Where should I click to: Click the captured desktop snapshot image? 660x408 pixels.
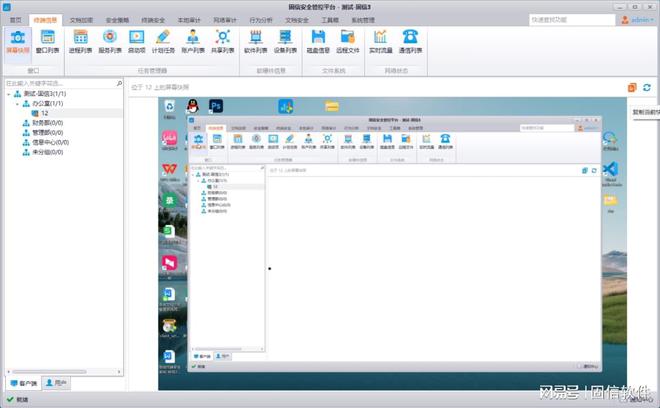click(x=392, y=244)
